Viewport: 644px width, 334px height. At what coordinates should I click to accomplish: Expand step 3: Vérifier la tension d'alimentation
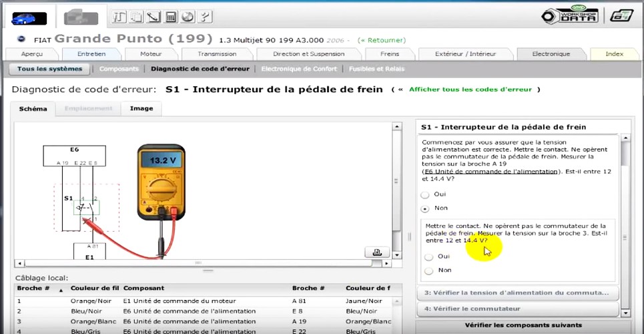coord(517,293)
